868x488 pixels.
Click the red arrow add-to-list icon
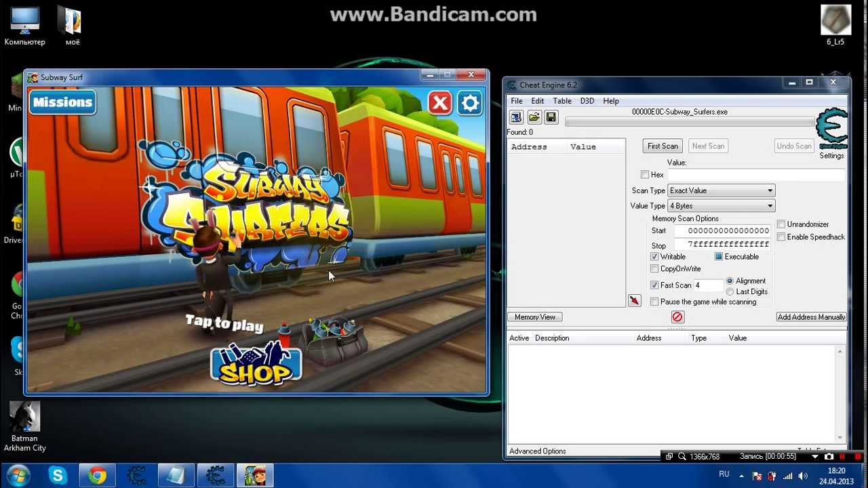click(x=634, y=300)
